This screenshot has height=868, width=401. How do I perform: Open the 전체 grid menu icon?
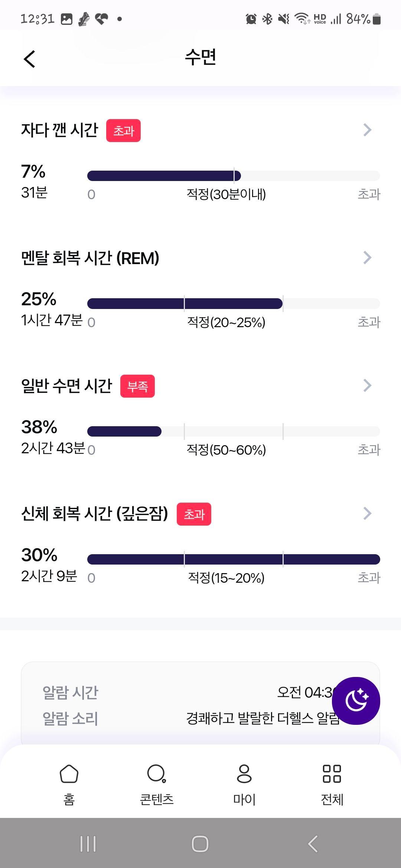point(332,774)
